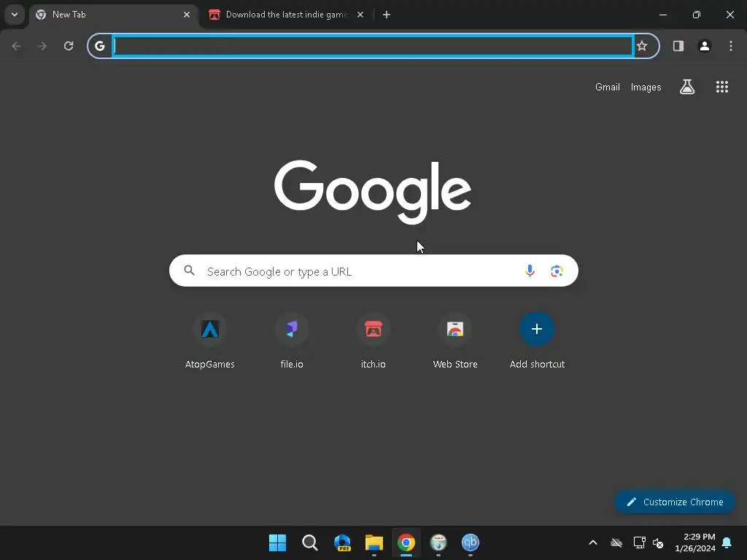Click Chrome icon in taskbar
Viewport: 747px width, 560px height.
pyautogui.click(x=406, y=542)
